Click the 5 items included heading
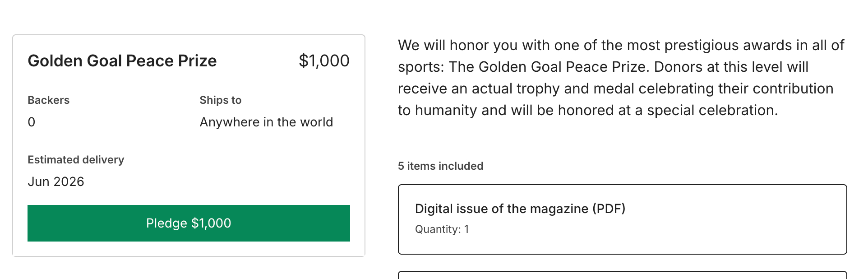 [x=440, y=166]
